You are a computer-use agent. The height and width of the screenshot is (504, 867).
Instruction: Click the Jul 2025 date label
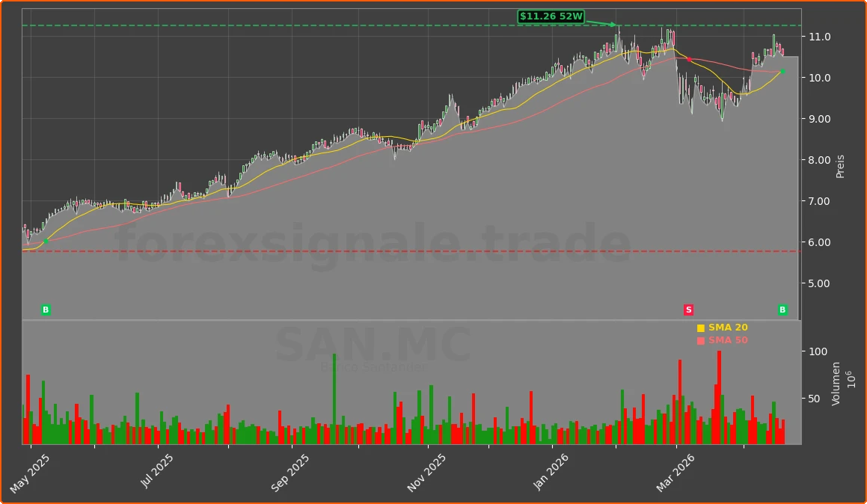pyautogui.click(x=156, y=471)
